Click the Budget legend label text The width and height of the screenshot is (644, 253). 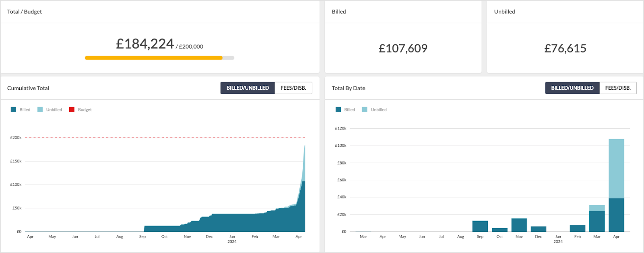click(x=85, y=109)
